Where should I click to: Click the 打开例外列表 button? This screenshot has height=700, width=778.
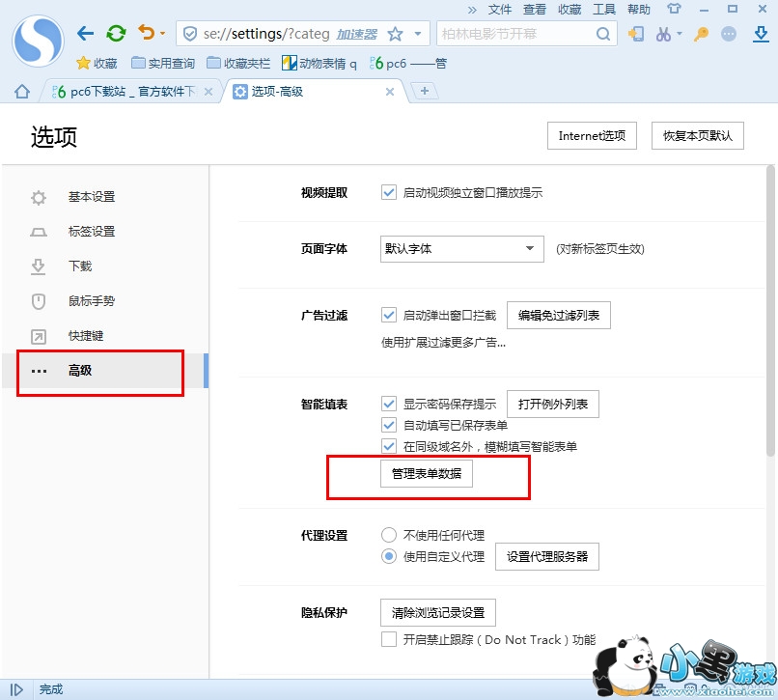tap(553, 405)
